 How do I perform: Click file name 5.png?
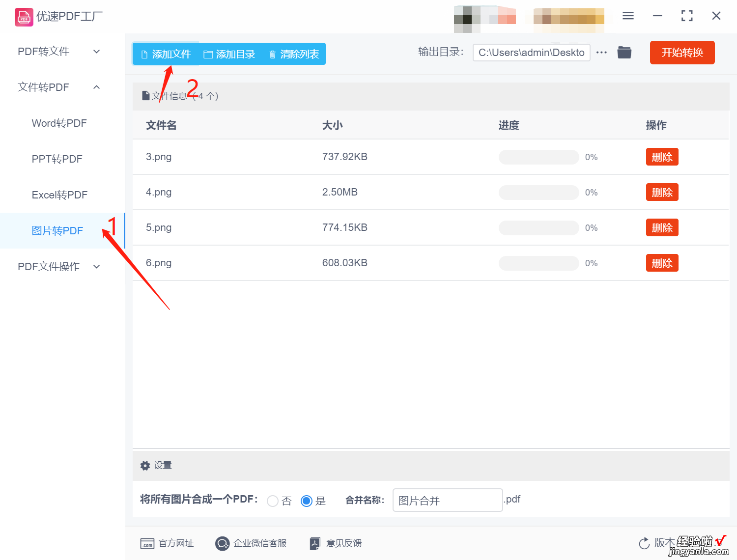click(x=159, y=228)
